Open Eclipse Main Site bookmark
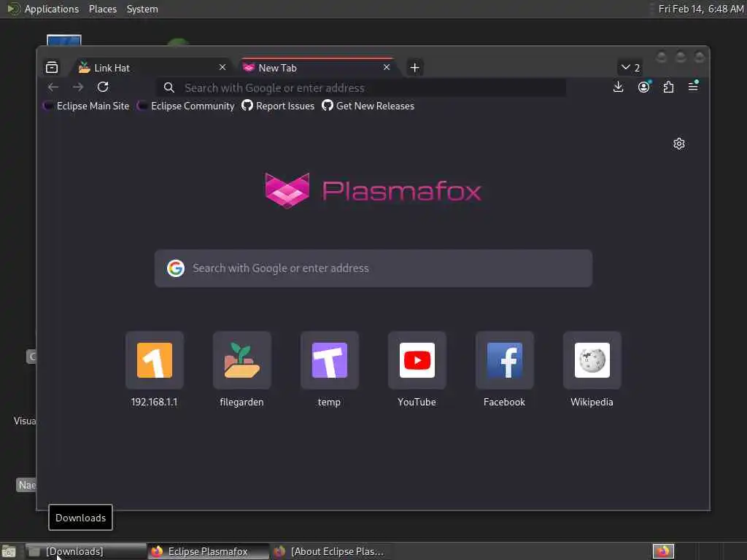The height and width of the screenshot is (560, 747). 86,106
